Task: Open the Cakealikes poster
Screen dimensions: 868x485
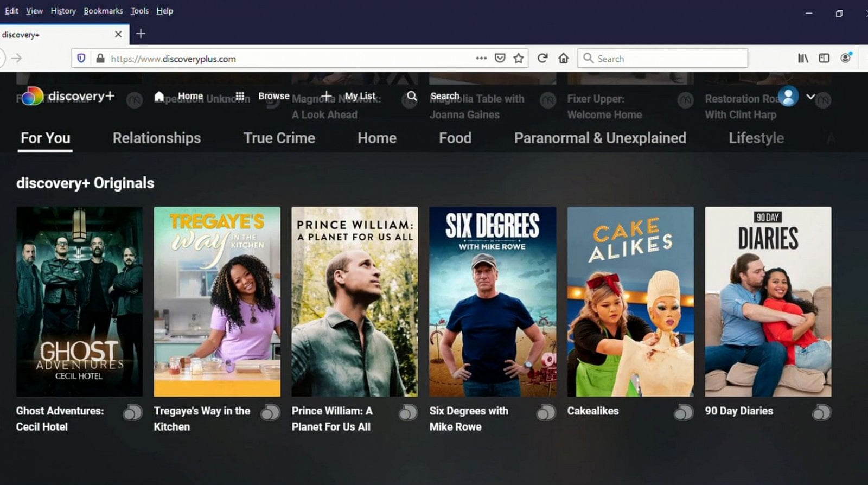Action: click(630, 302)
